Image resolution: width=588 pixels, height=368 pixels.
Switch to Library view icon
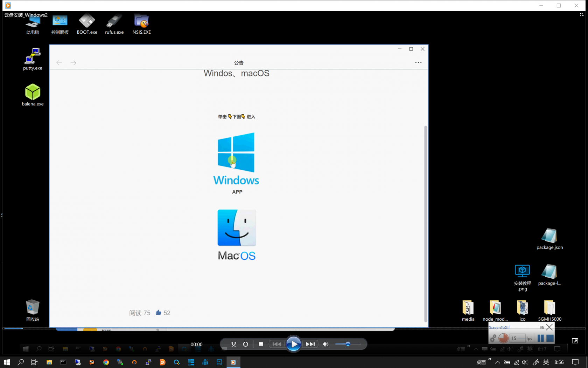(x=582, y=15)
